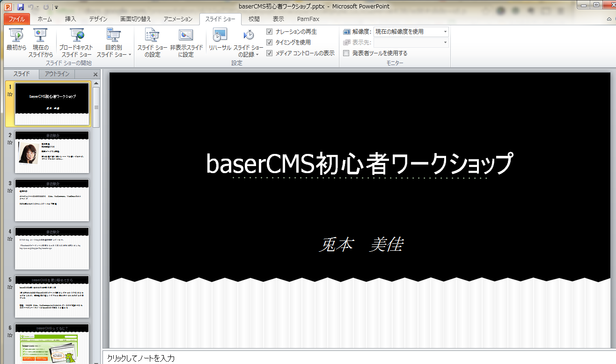The height and width of the screenshot is (364, 616).
Task: Click Hide Slide (非表示スライドに設定) button
Action: (x=186, y=42)
